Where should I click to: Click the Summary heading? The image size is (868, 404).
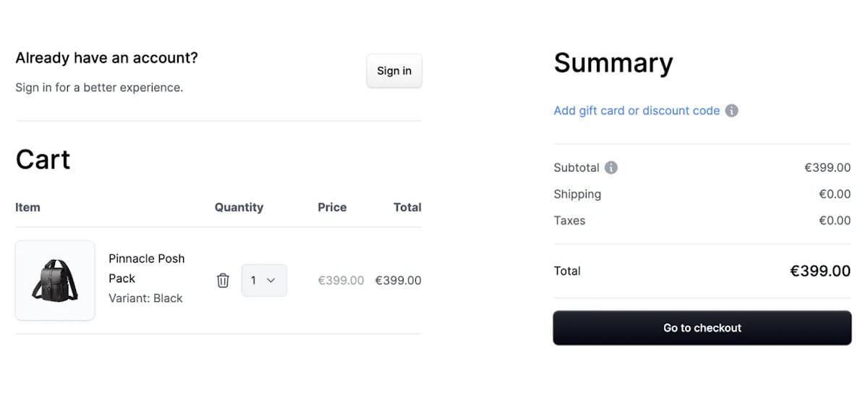tap(613, 64)
